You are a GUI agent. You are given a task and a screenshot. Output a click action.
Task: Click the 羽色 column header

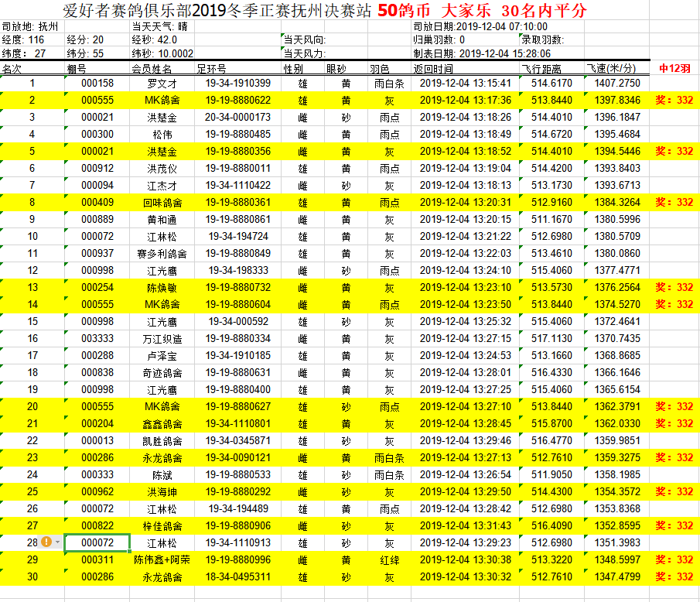tap(380, 69)
